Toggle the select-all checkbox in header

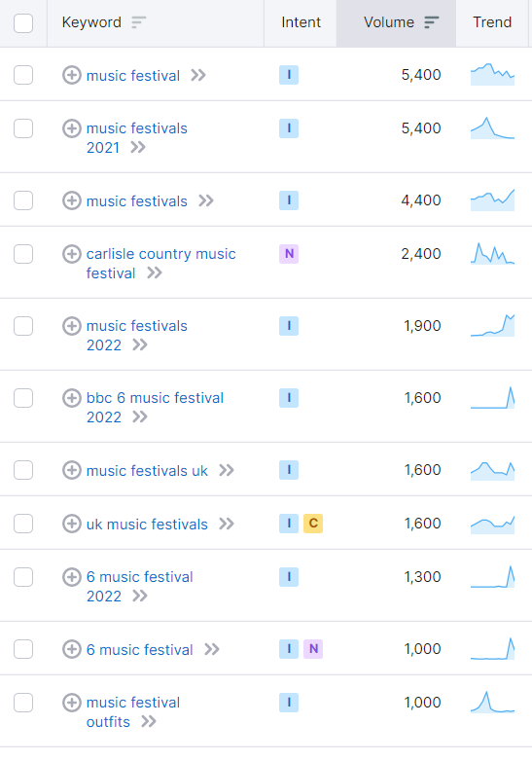23,22
